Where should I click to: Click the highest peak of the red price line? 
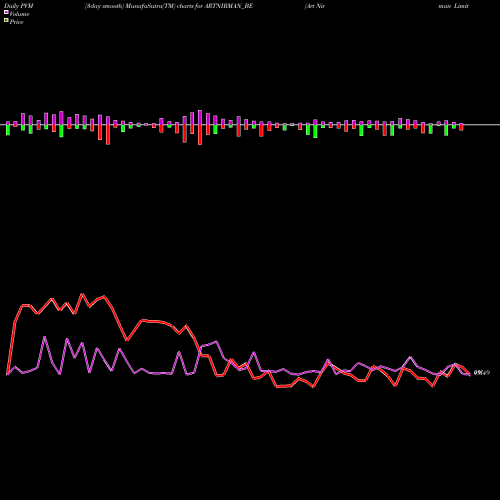tap(83, 294)
